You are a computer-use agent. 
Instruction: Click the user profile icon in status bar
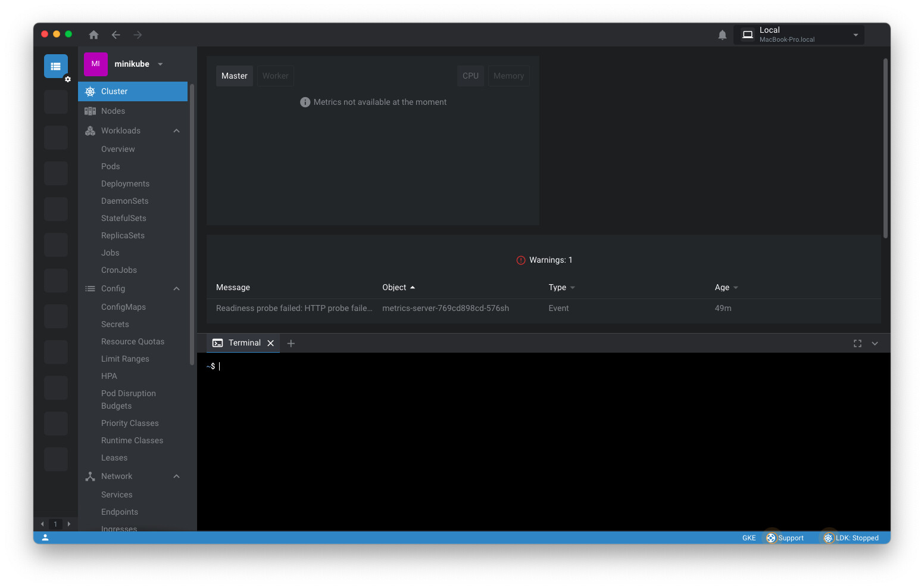(45, 537)
